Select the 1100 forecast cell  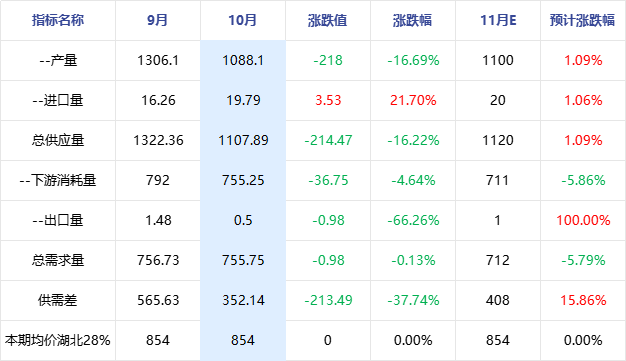click(498, 60)
